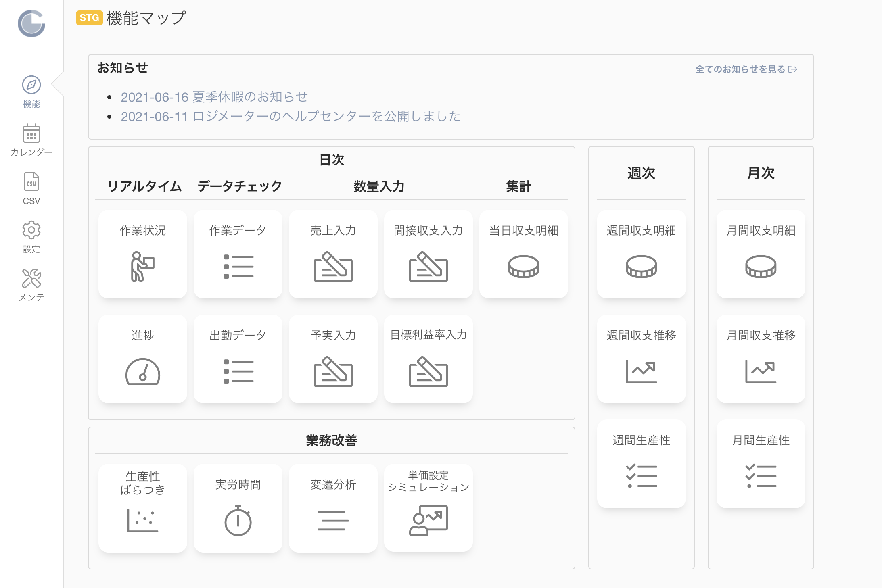Open the 出勤データ list tile
This screenshot has height=588, width=882.
pos(238,359)
